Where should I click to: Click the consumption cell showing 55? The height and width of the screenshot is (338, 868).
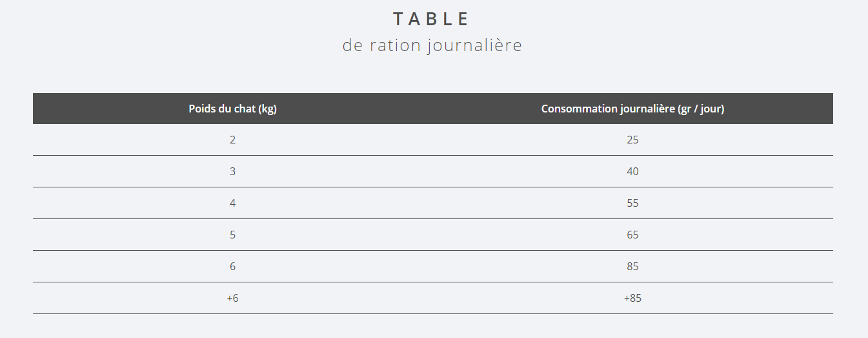point(632,203)
